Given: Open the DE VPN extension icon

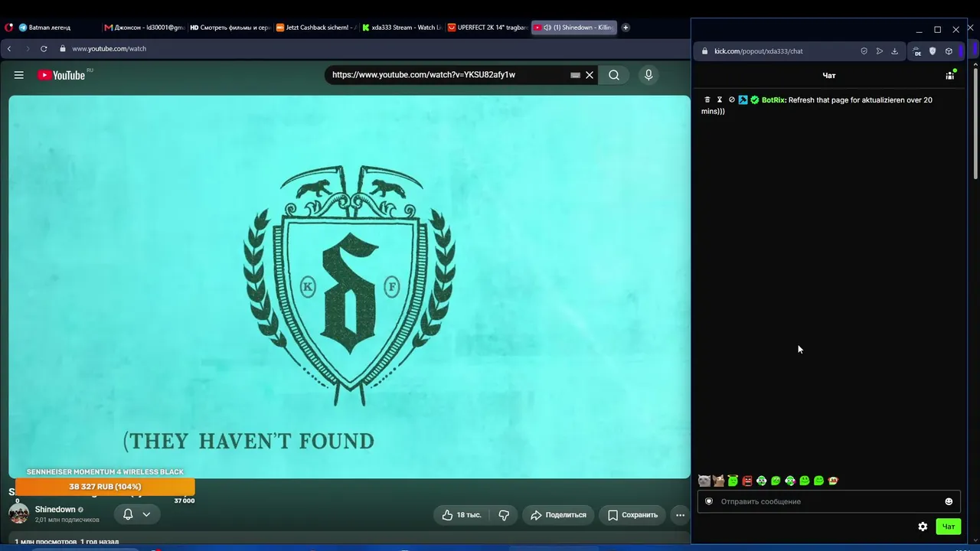Looking at the screenshot, I should coord(917,51).
